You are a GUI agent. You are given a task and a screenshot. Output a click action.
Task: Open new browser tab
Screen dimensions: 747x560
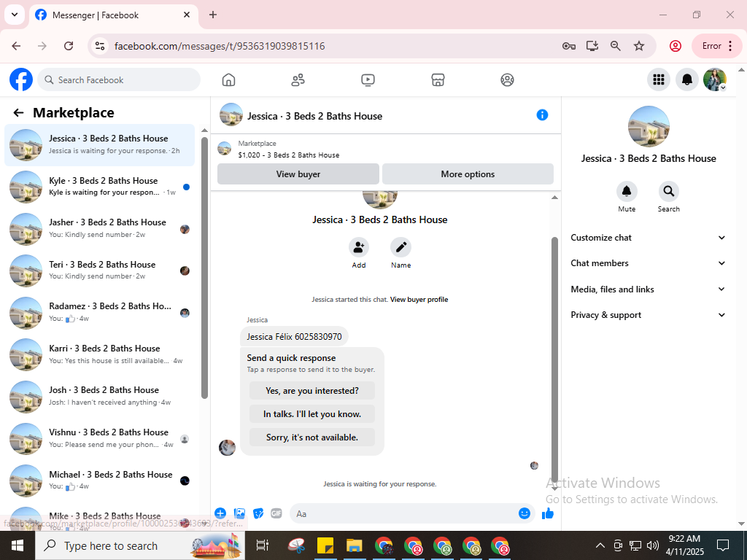(213, 15)
